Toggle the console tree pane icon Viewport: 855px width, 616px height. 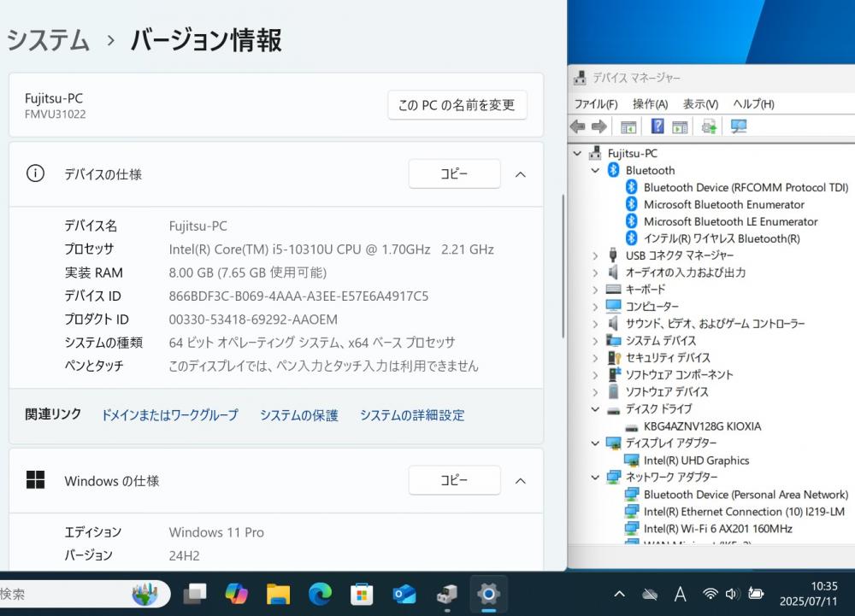pos(628,127)
